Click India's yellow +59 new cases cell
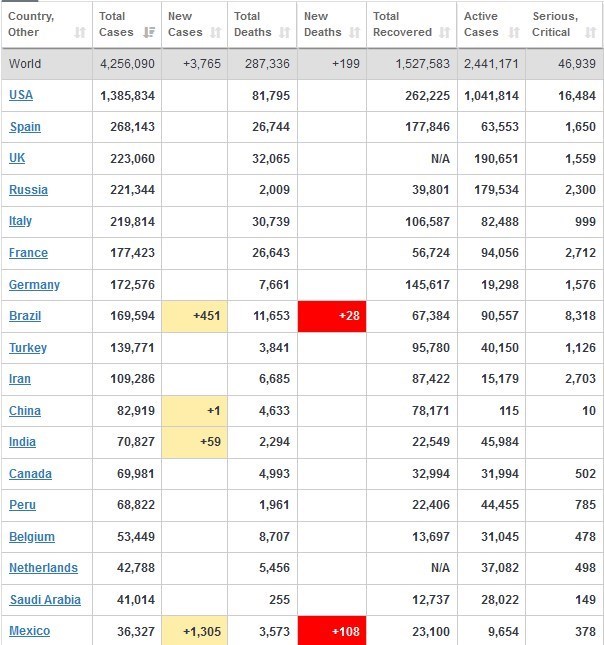 [x=194, y=442]
